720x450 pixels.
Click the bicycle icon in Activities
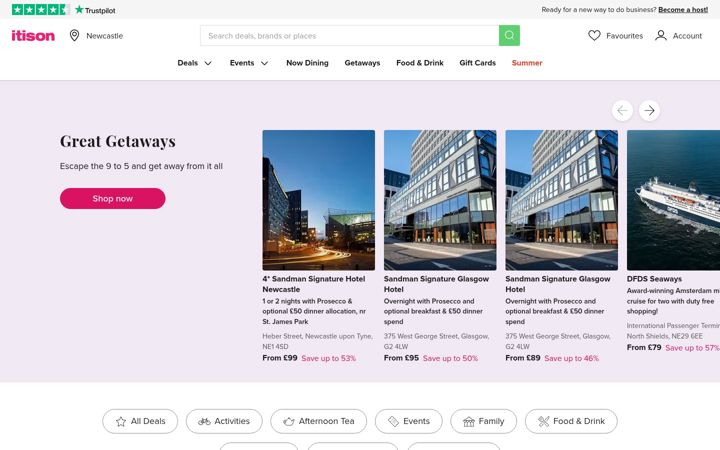tap(204, 422)
